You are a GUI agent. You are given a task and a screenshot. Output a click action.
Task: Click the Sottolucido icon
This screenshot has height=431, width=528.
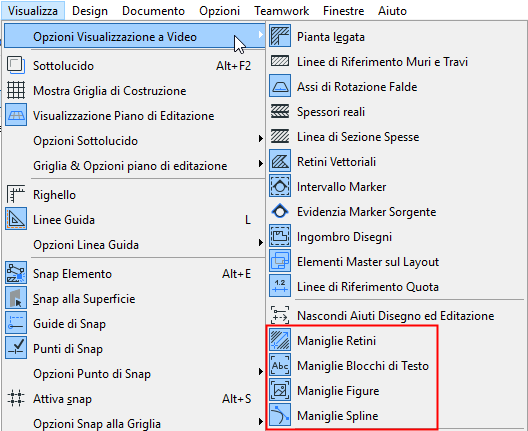16,65
